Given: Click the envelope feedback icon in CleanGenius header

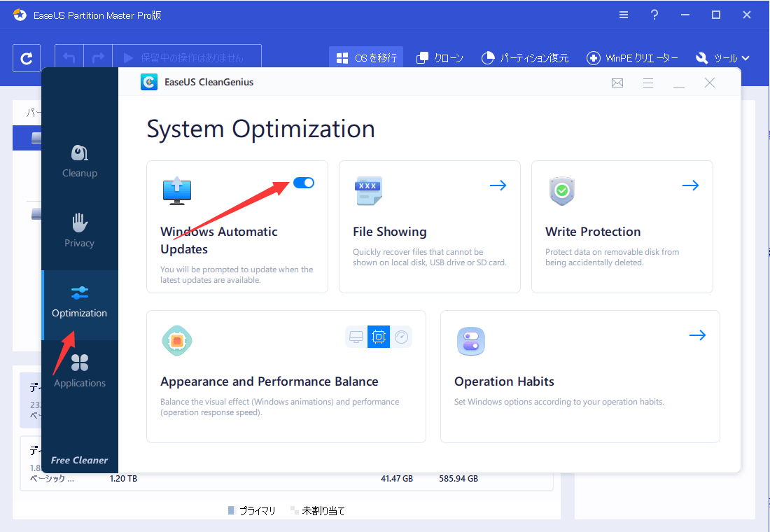Looking at the screenshot, I should [x=617, y=83].
